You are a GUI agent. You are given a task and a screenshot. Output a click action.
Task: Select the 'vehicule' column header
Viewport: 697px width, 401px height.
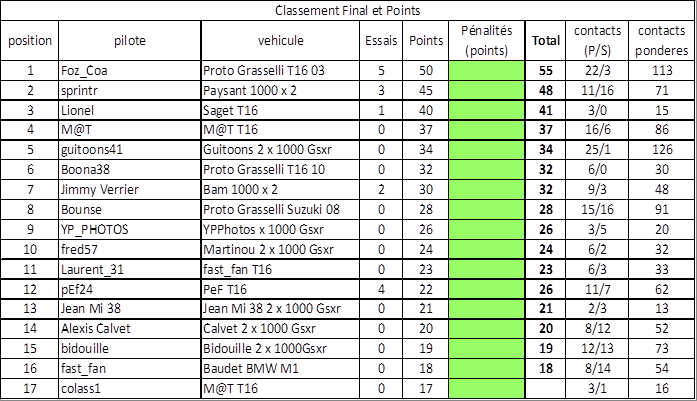280,40
